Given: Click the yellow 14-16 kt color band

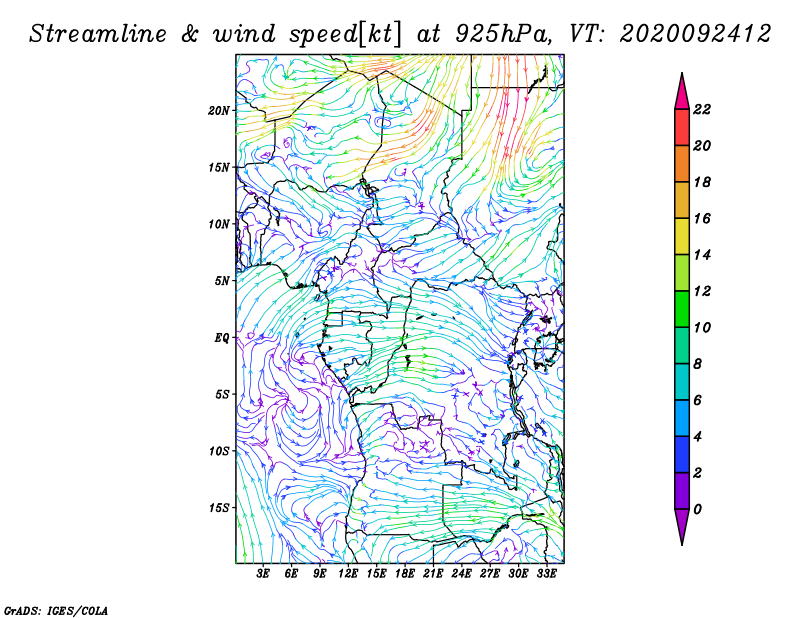Looking at the screenshot, I should (682, 236).
